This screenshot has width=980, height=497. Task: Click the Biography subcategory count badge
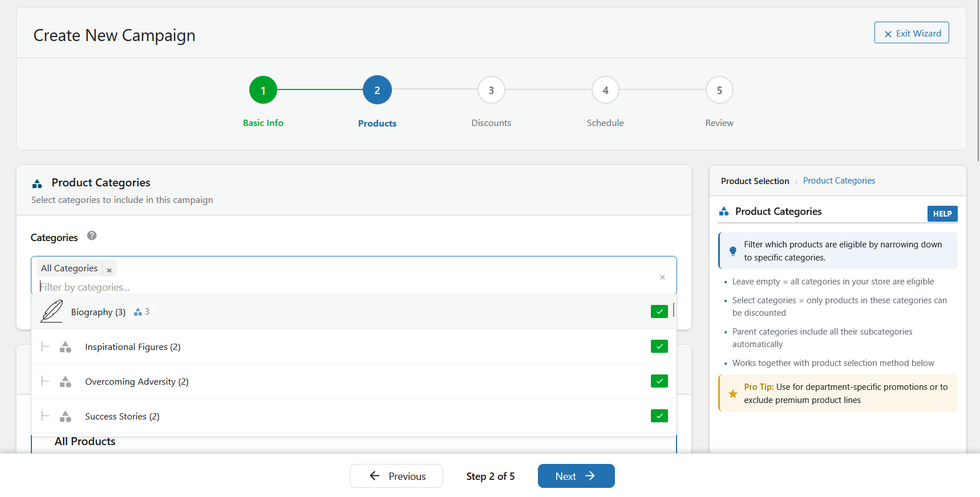tap(141, 312)
